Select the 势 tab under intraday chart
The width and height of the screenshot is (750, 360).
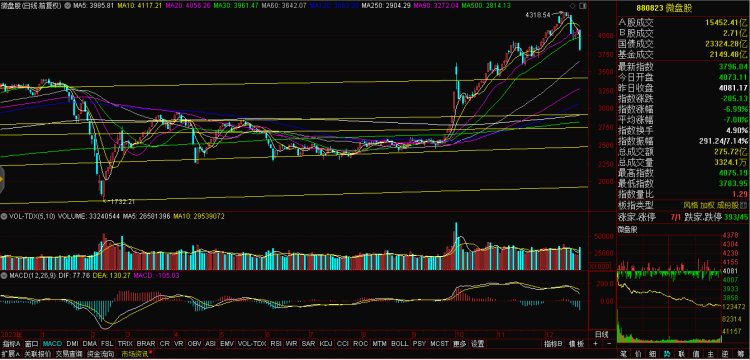(666, 355)
